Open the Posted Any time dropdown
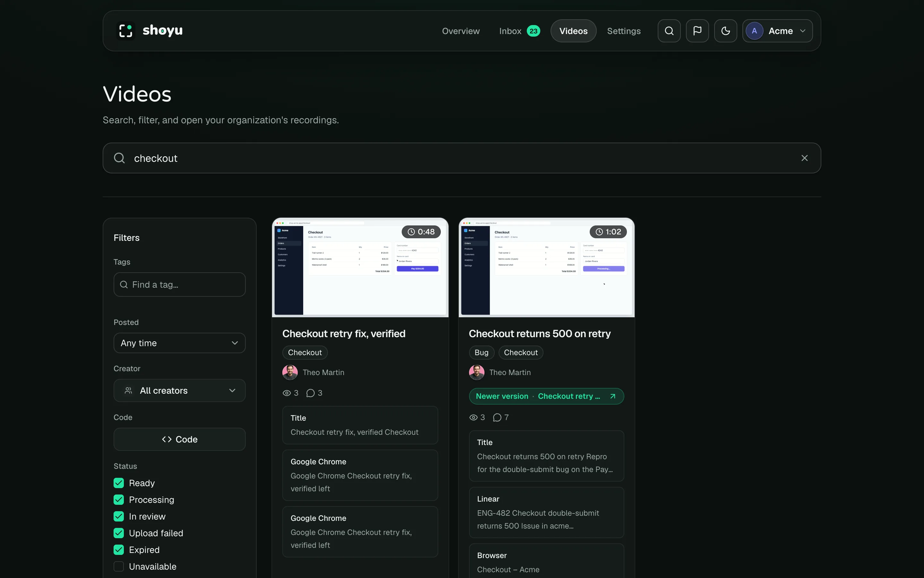This screenshot has height=578, width=924. tap(179, 343)
